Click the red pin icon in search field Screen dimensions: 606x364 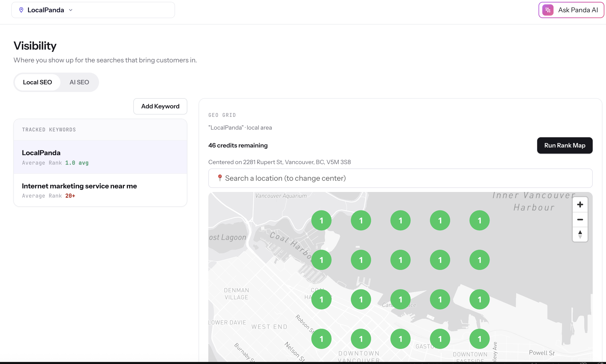[220, 178]
